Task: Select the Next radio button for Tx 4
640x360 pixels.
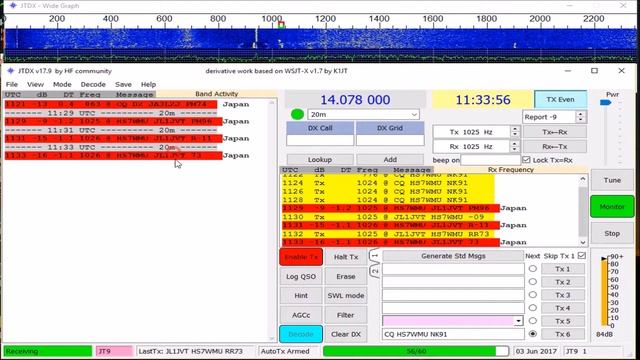Action: (533, 308)
